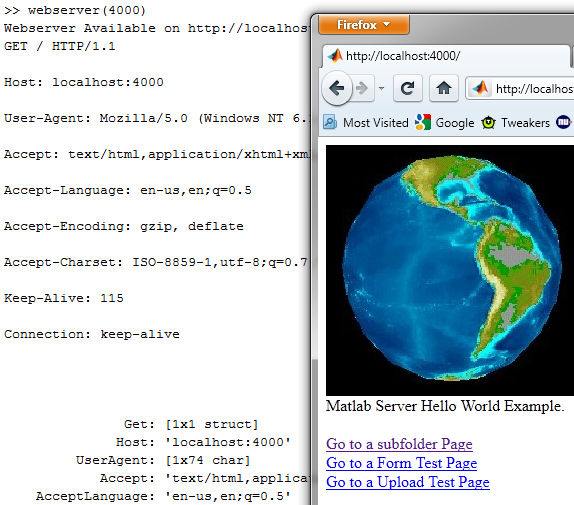The height and width of the screenshot is (505, 574).
Task: Follow the Go to a subfolder Page link
Action: 399,444
